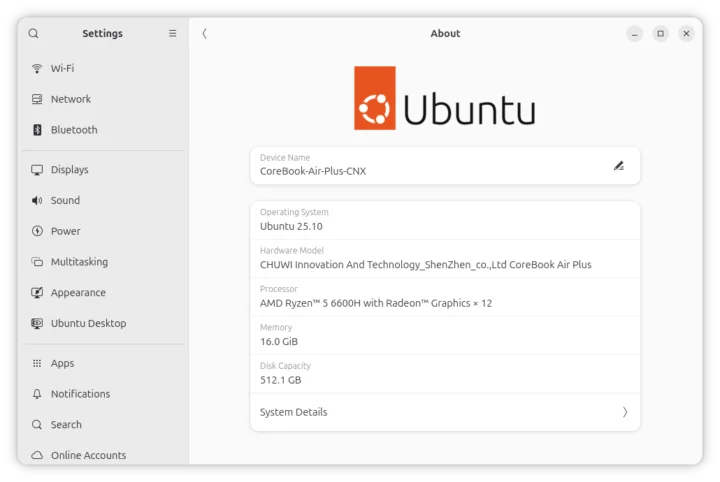Open Online Accounts settings
This screenshot has height=482, width=720.
click(103, 455)
